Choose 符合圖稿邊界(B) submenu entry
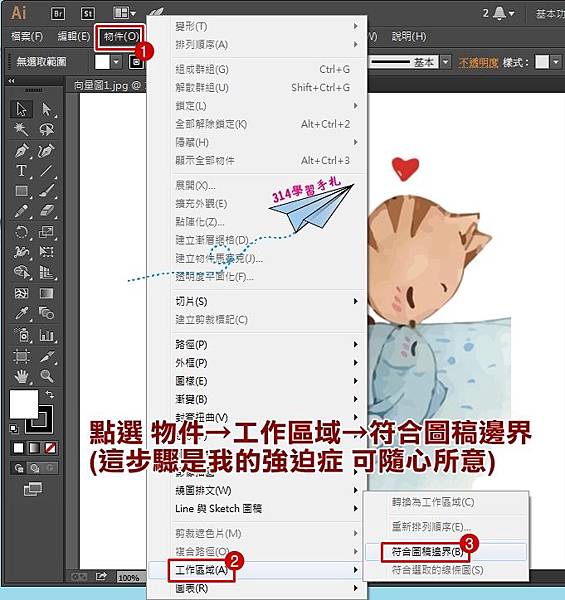This screenshot has width=565, height=600. (446, 552)
